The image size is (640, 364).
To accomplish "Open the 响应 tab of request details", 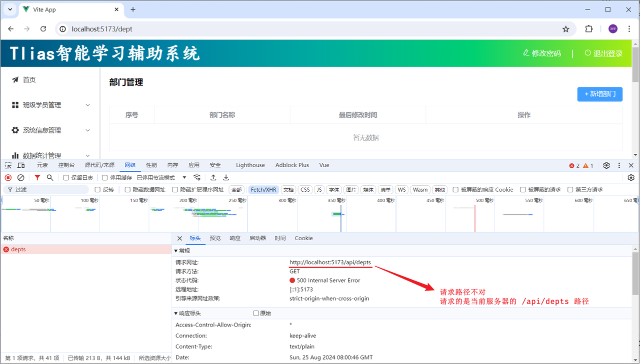I will (x=235, y=238).
